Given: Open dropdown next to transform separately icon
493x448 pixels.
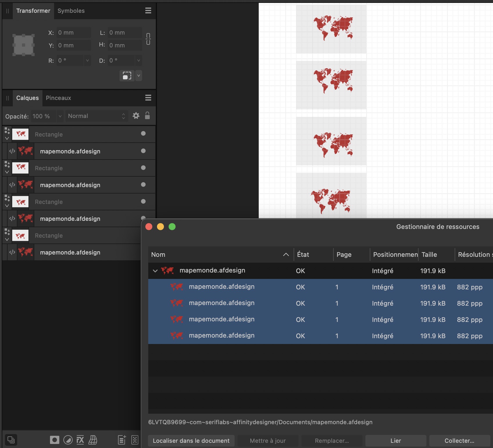Looking at the screenshot, I should 139,76.
